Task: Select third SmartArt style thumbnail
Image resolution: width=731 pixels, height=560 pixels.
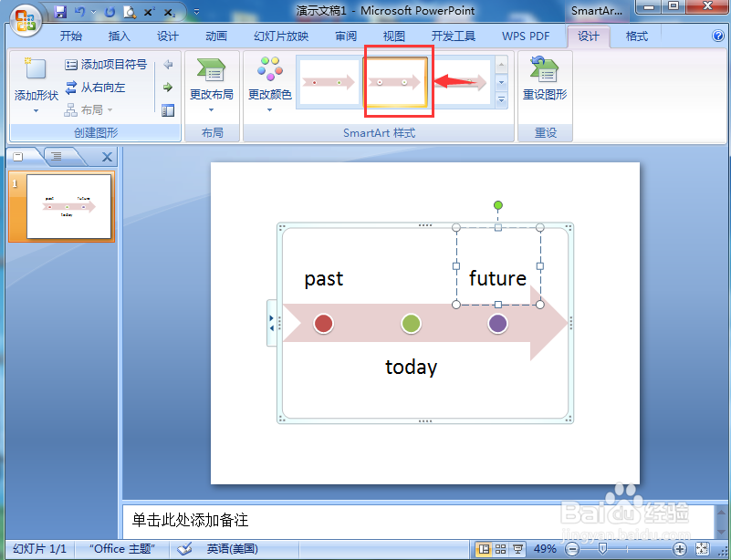Action: [461, 82]
